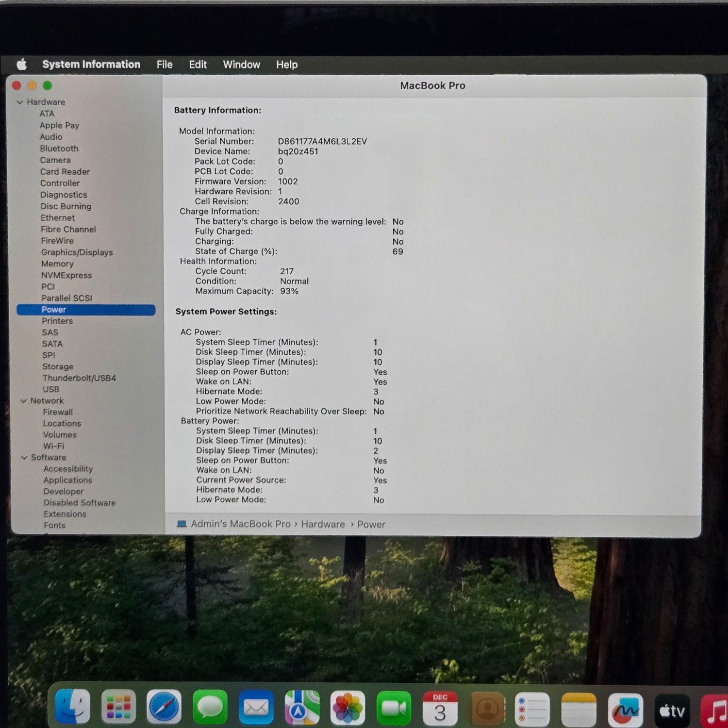Open Photos app from the Dock
Viewport: 728px width, 728px height.
[x=347, y=708]
